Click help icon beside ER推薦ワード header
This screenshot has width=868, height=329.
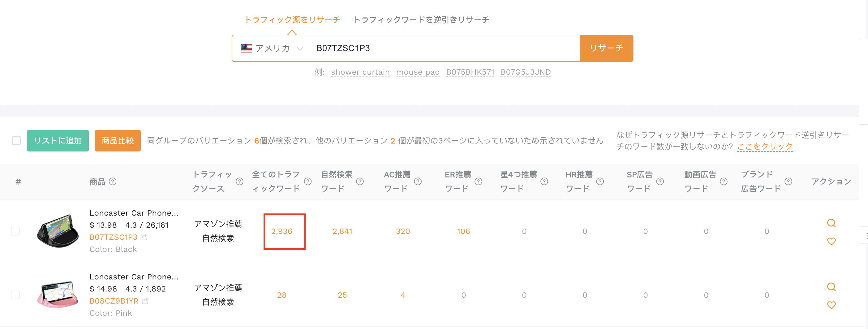(479, 182)
